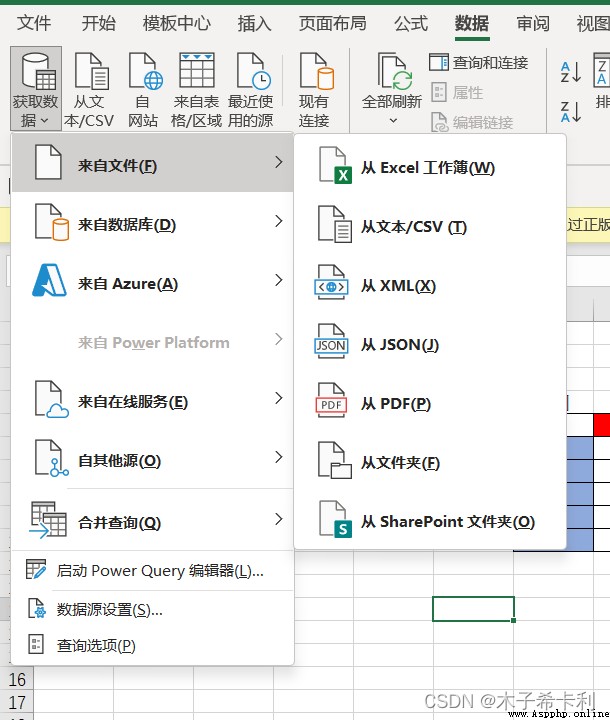This screenshot has width=610, height=720.
Task: Select row header 17
Action: (x=17, y=702)
